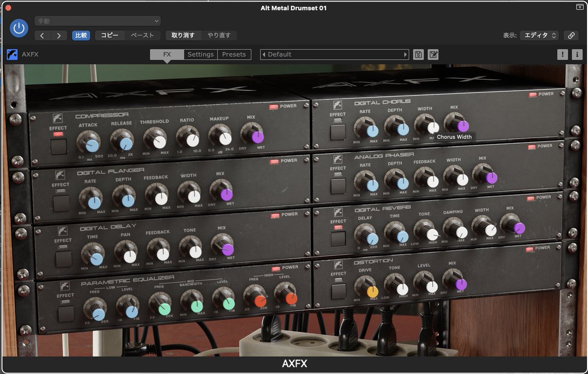Screen dimensions: 588x374
Task: Click the Digital Flanger Feedback knob
Action: pyautogui.click(x=157, y=195)
